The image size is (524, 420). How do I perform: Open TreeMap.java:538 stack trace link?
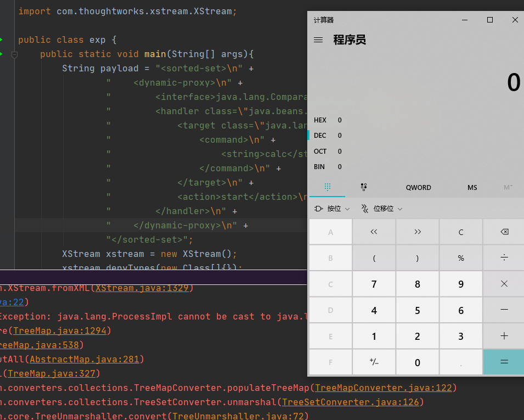pyautogui.click(x=40, y=345)
